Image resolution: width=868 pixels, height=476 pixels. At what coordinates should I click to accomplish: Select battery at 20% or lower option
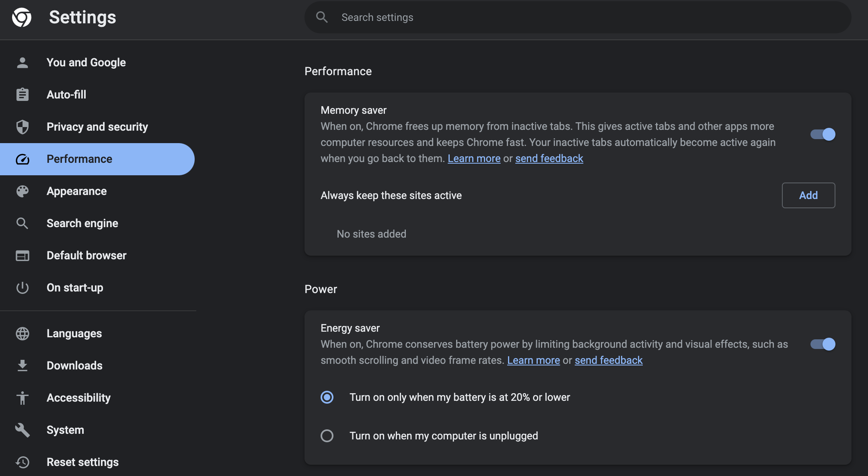[x=327, y=397]
